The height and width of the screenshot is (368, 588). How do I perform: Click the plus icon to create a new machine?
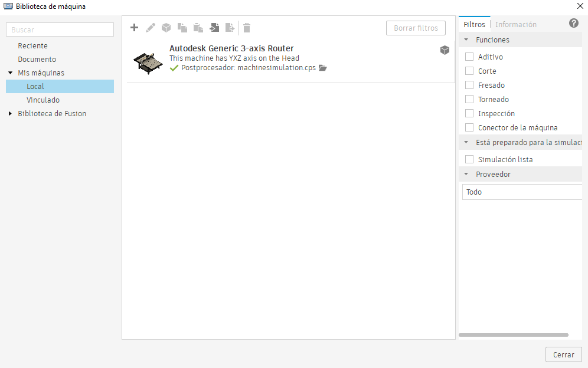point(134,28)
